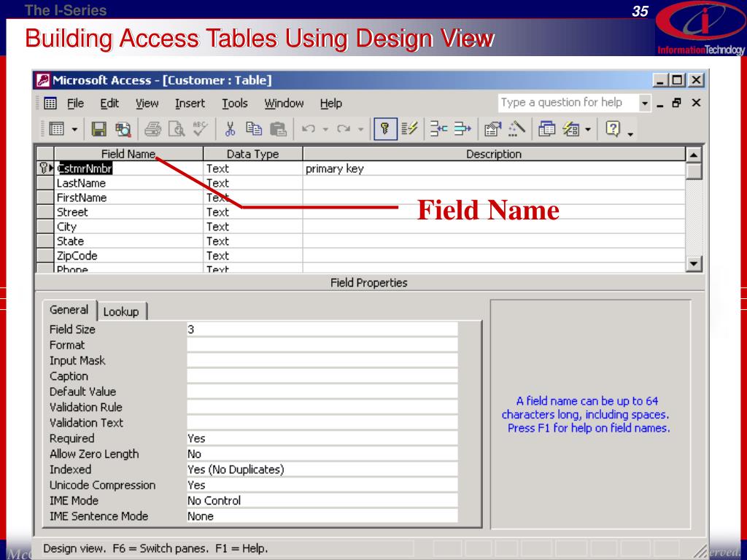This screenshot has height=560, width=747.
Task: Click the Type a question for help box
Action: [568, 103]
